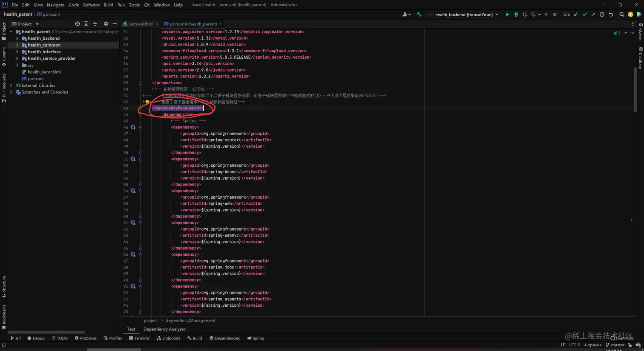Viewport: 644px width, 351px height.
Task: Expand External Libraries node
Action: (11, 85)
